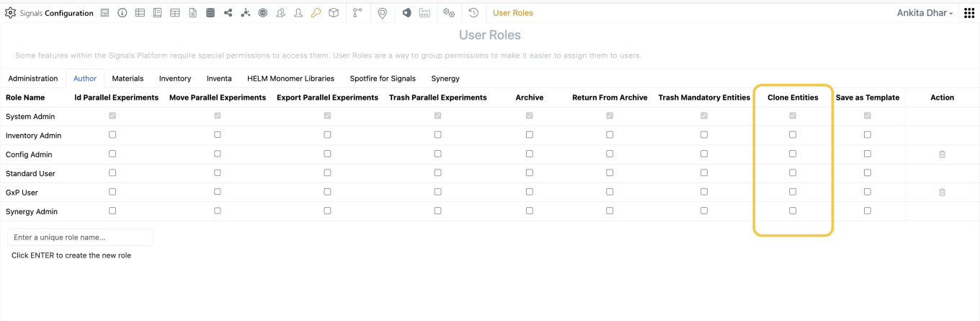The height and width of the screenshot is (321, 980).
Task: Open the history clock icon
Action: pos(473,13)
